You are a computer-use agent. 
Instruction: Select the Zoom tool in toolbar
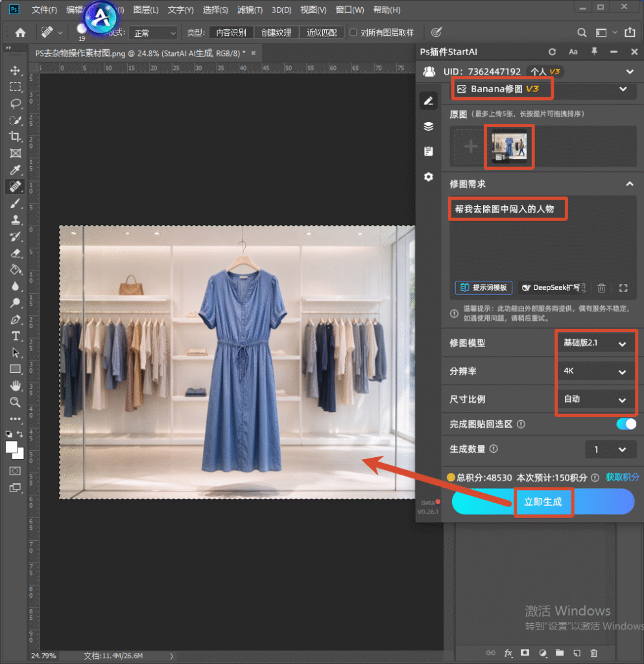coord(16,402)
